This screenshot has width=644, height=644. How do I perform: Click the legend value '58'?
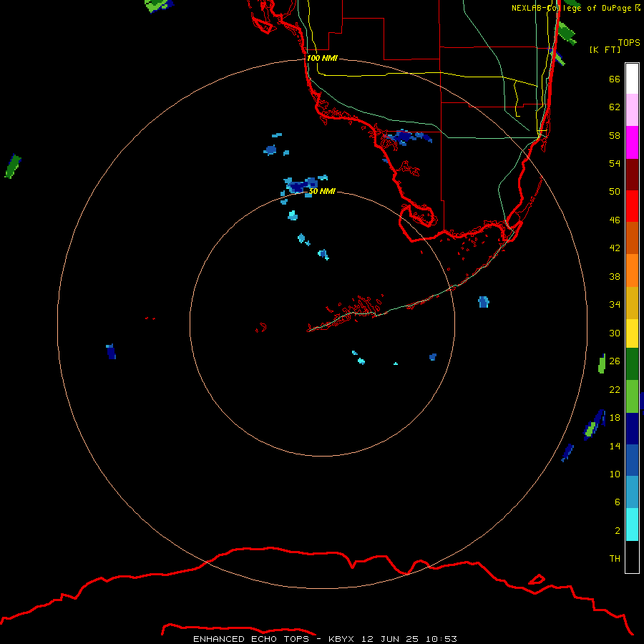(615, 135)
